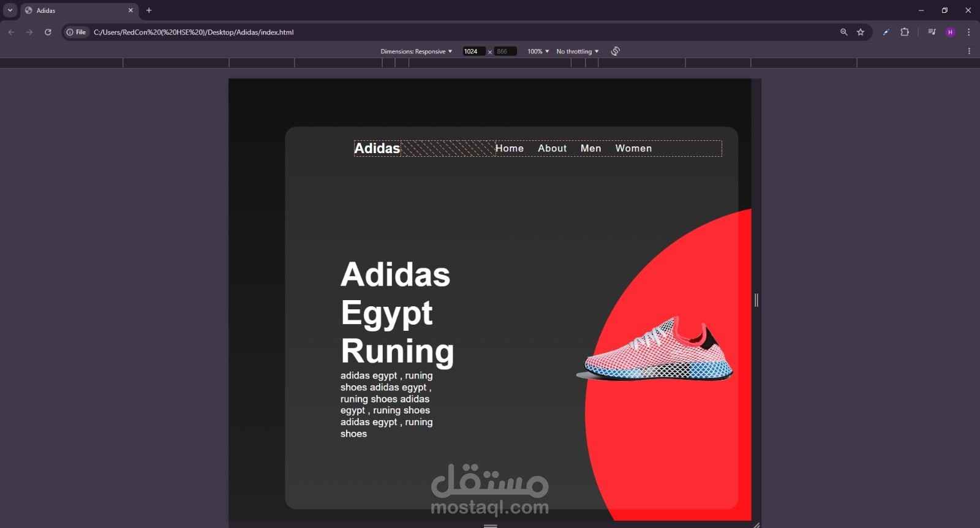Open the color picker pen extension
This screenshot has height=528, width=980.
point(886,32)
